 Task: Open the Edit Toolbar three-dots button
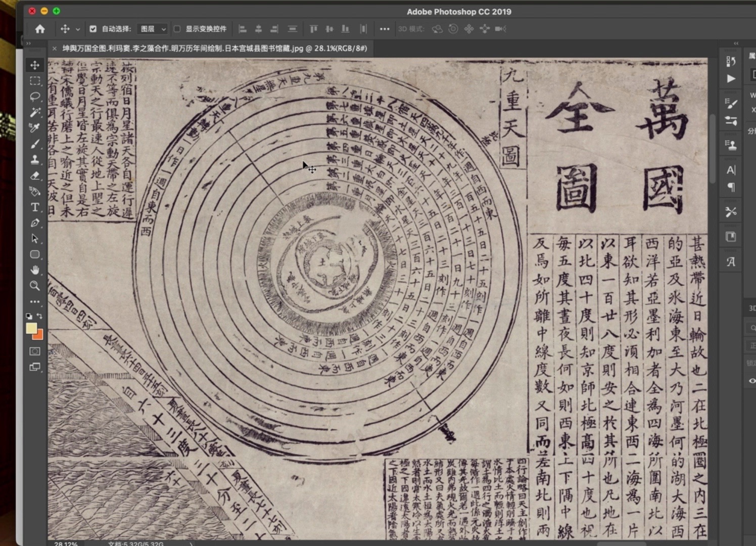[35, 302]
